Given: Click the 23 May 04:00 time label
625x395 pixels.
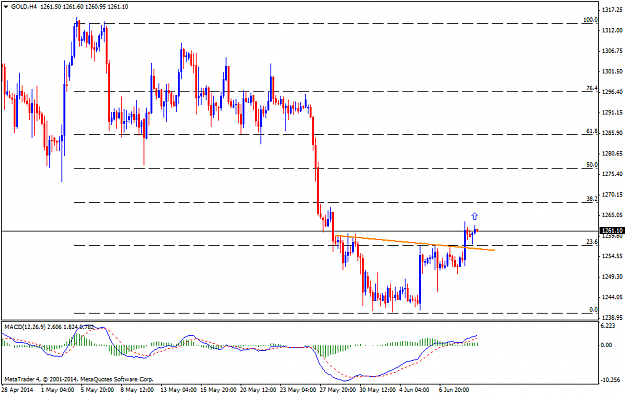Looking at the screenshot, I should click(298, 389).
